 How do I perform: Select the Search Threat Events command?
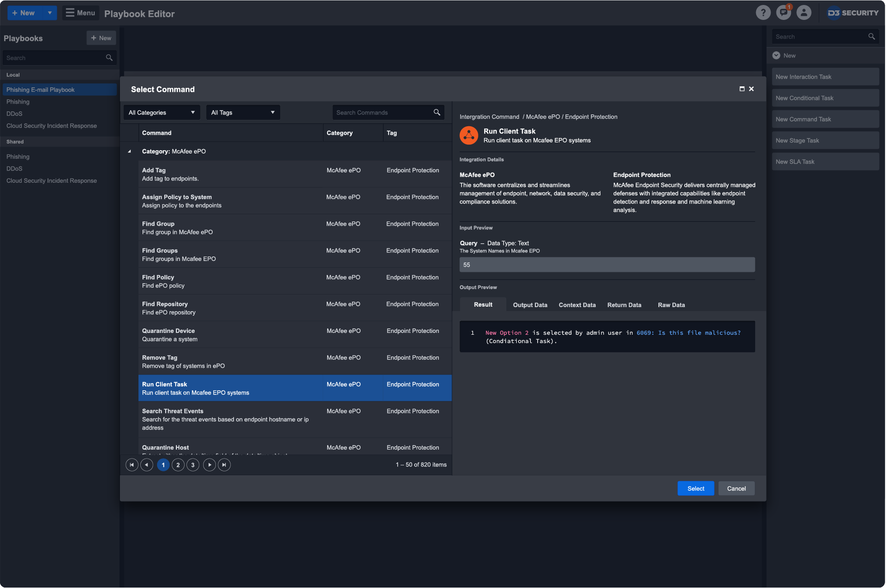[295, 419]
